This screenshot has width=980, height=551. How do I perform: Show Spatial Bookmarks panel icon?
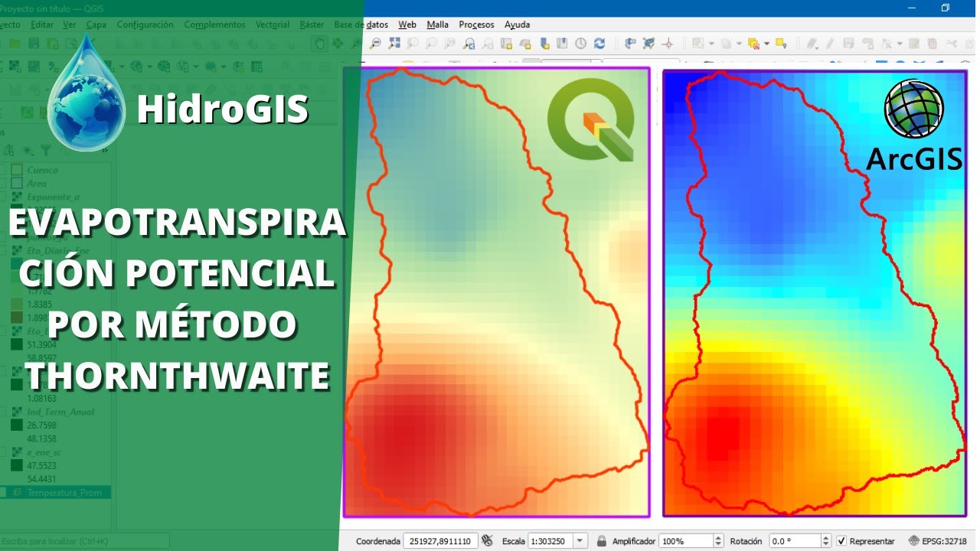point(562,44)
